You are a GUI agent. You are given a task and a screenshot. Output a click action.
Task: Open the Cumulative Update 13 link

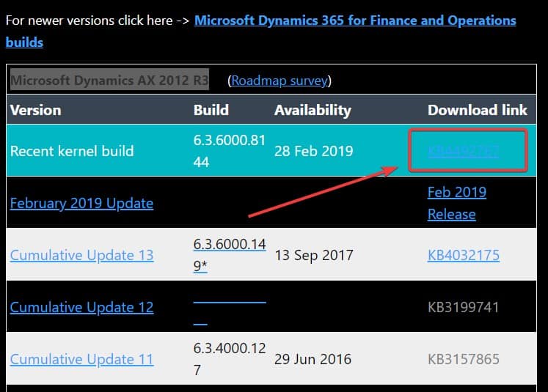(81, 255)
